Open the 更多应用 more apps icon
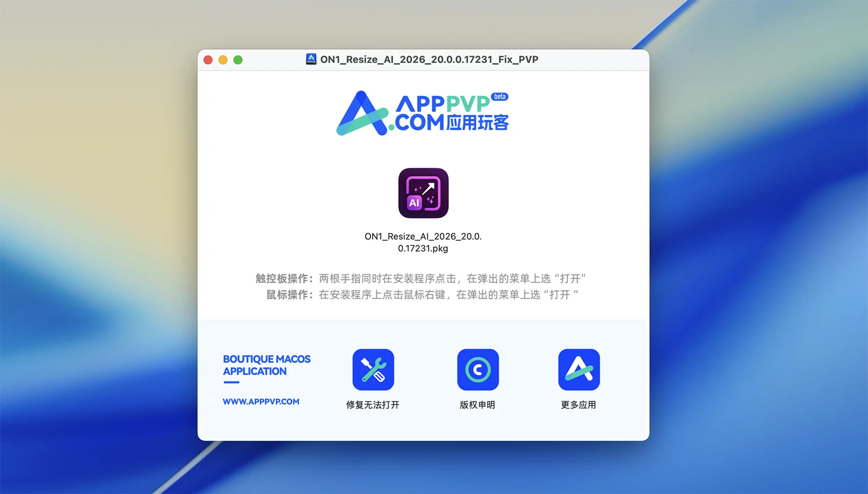This screenshot has width=868, height=494. [578, 369]
